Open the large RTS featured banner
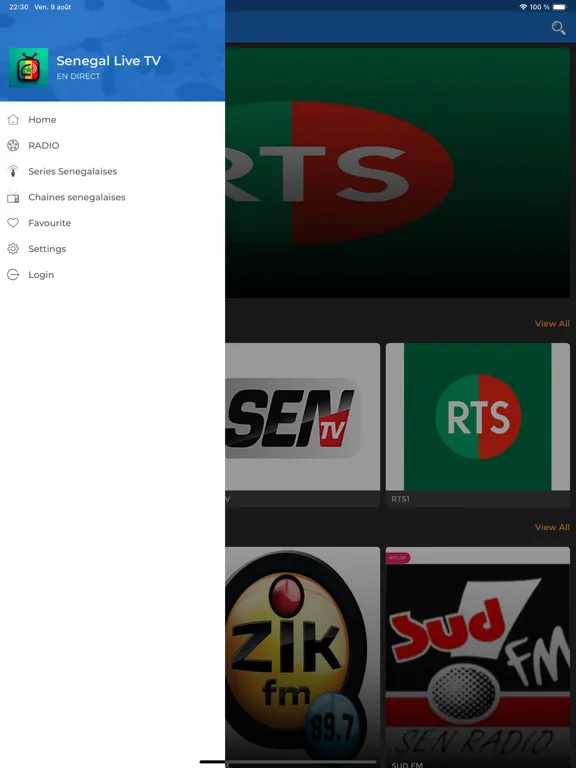 (x=398, y=172)
